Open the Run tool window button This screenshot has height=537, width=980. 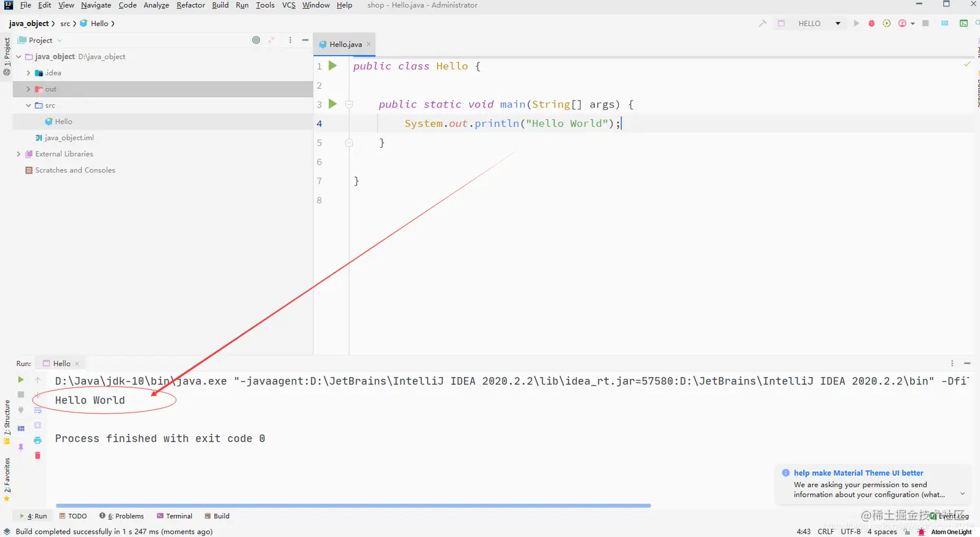[34, 516]
